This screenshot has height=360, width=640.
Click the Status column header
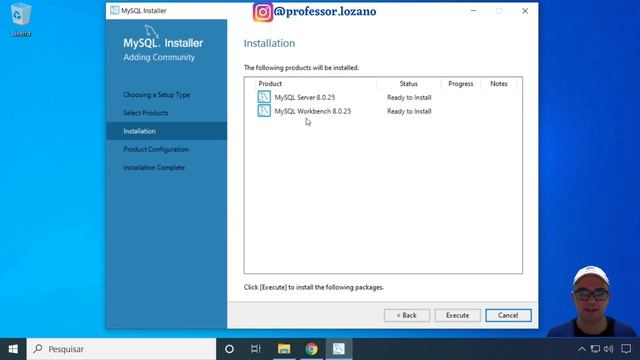click(409, 84)
